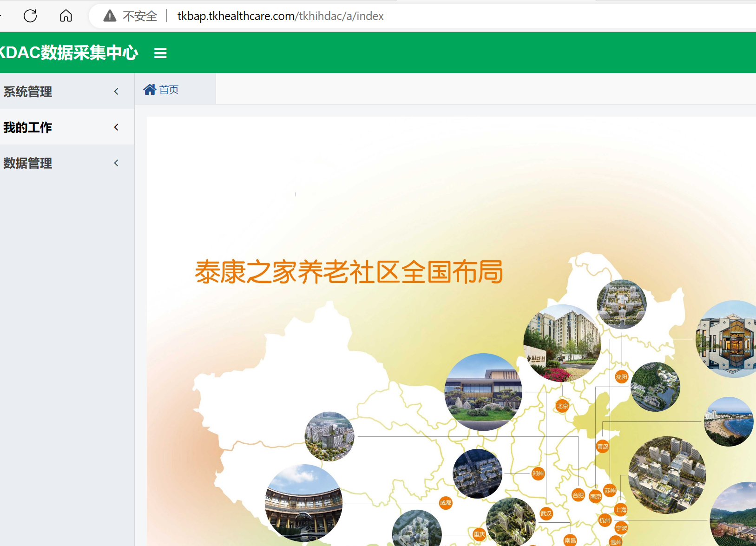Screen dimensions: 756x546
Task: Toggle the sidebar with the hamburger menu icon
Action: (x=160, y=53)
